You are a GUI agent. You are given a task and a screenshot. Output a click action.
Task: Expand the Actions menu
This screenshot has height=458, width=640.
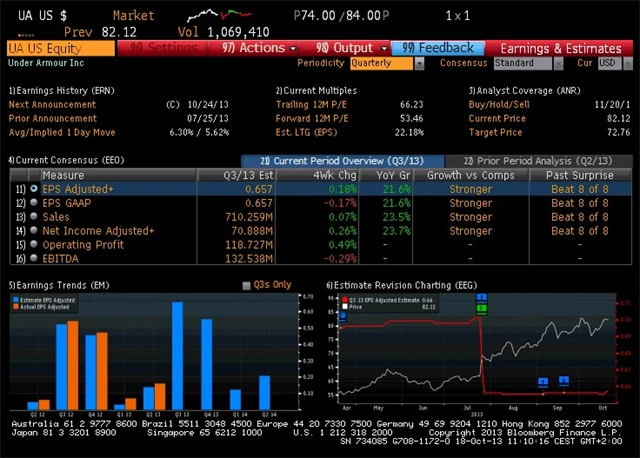tap(259, 48)
